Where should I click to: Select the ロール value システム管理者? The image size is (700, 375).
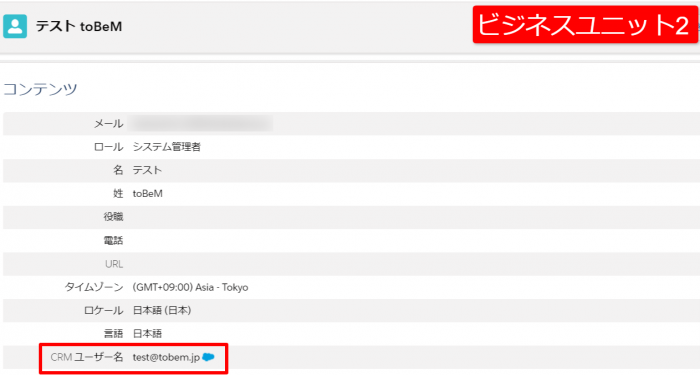[x=167, y=147]
